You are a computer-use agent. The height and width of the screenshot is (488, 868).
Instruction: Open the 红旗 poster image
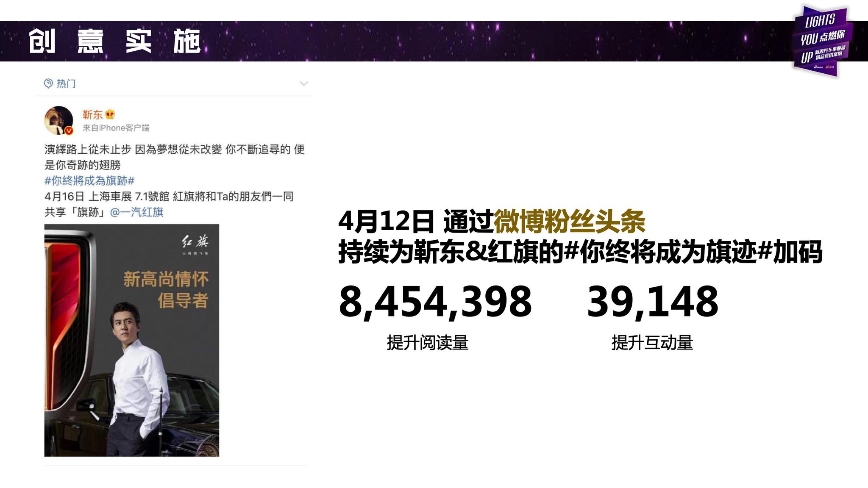132,340
